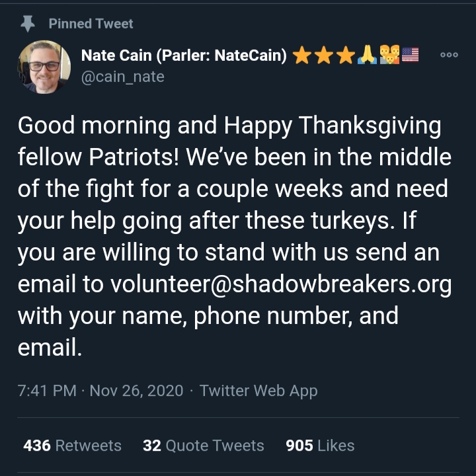Viewport: 476px width, 476px height.
Task: Click the second gold star emoji
Action: point(323,56)
